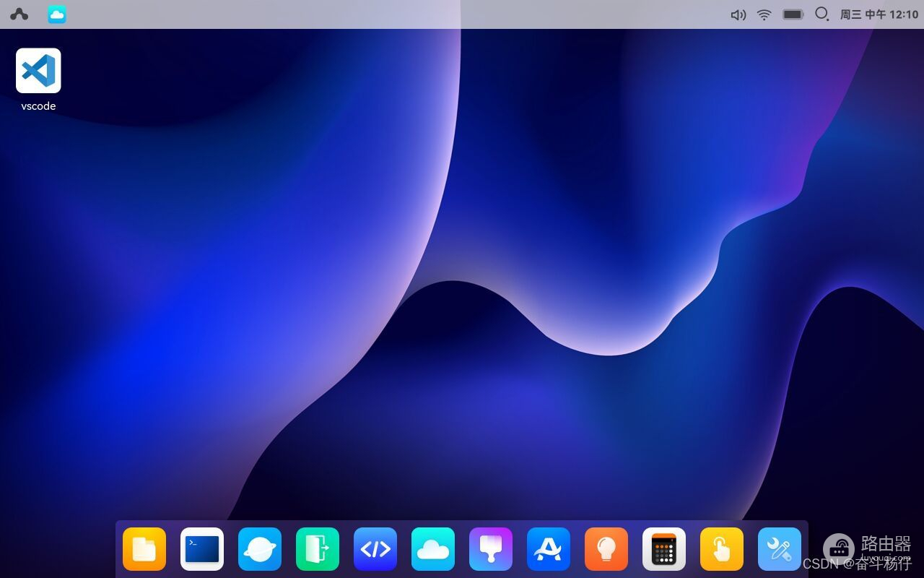Open the system launcher menu in top bar
Image resolution: width=924 pixels, height=578 pixels.
(x=19, y=14)
